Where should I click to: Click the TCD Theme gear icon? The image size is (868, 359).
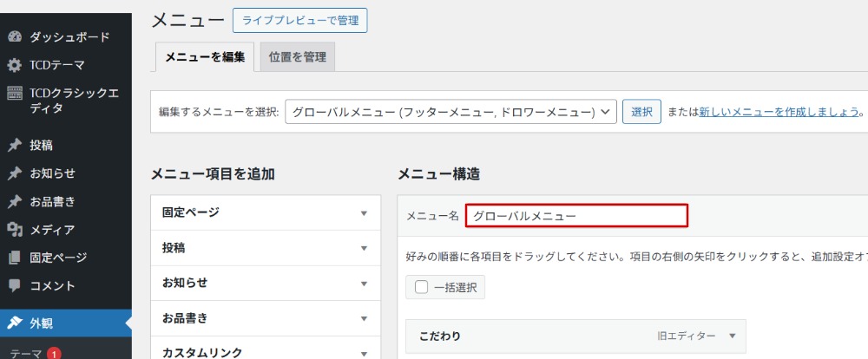(x=14, y=66)
